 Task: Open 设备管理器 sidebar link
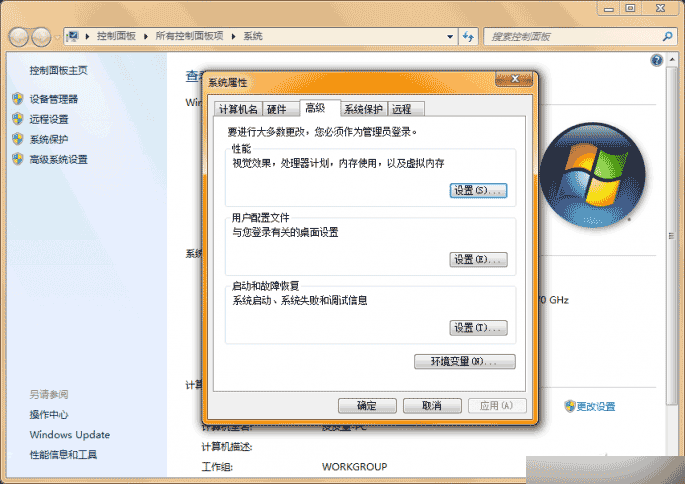point(54,99)
